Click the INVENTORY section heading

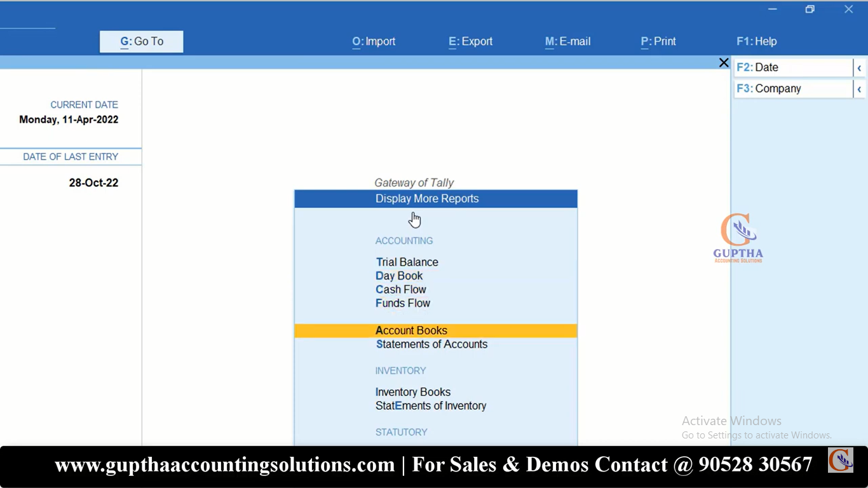point(400,370)
